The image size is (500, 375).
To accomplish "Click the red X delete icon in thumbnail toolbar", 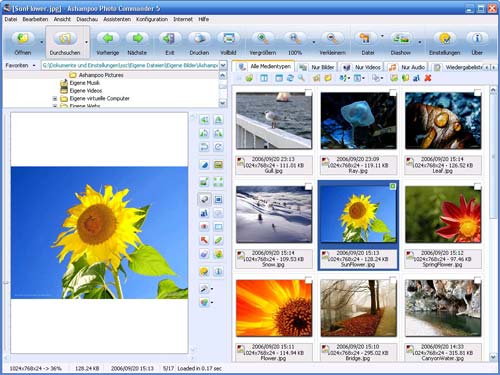I will [x=428, y=78].
